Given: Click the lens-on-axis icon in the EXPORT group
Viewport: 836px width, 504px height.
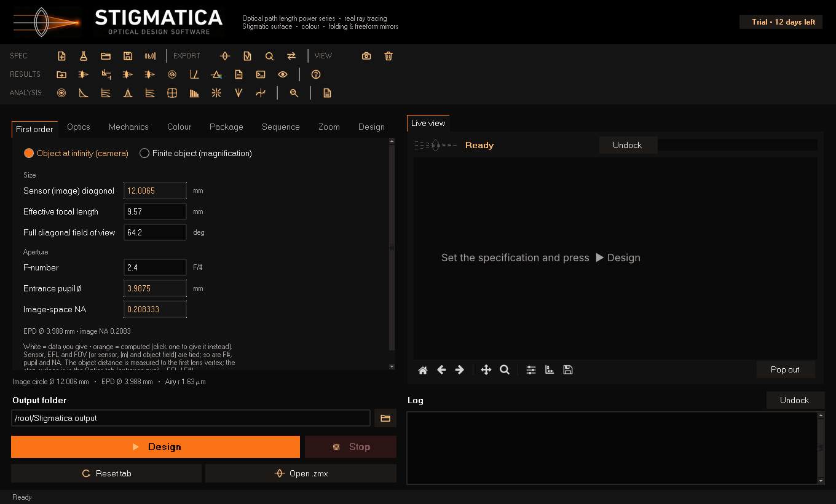Looking at the screenshot, I should pos(225,56).
